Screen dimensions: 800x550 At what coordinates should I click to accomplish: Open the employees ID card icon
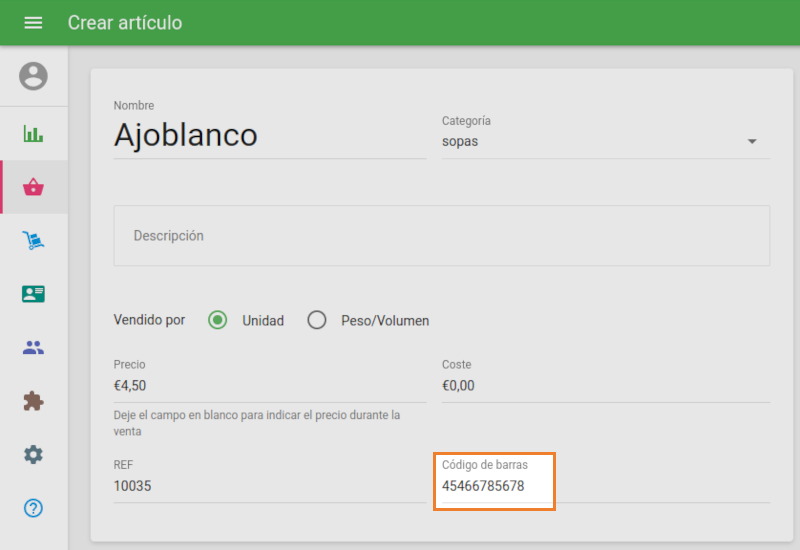point(33,294)
